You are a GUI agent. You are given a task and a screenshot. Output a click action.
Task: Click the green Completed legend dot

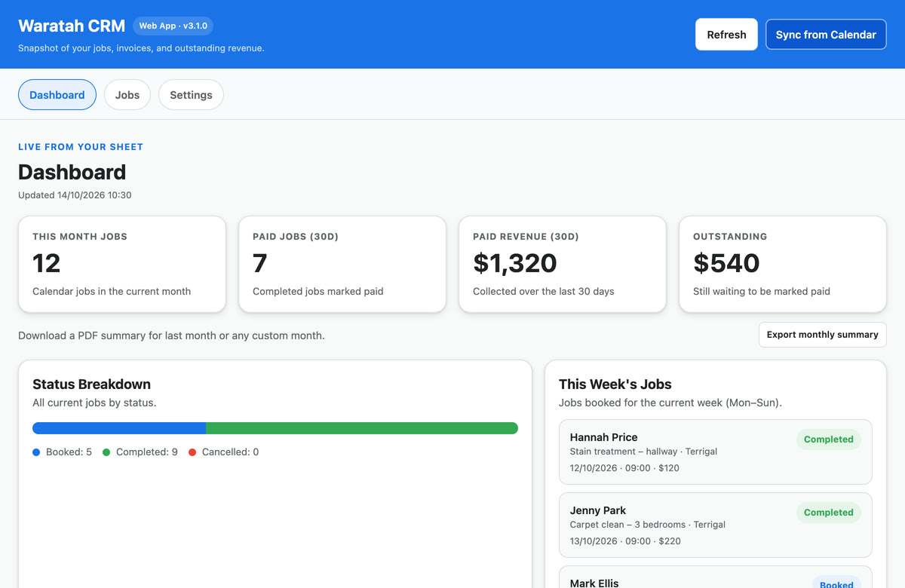coord(106,452)
